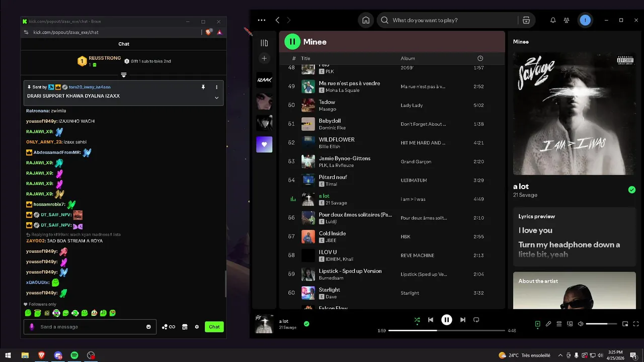Click the Send a message field
This screenshot has height=362, width=644.
coord(91,327)
